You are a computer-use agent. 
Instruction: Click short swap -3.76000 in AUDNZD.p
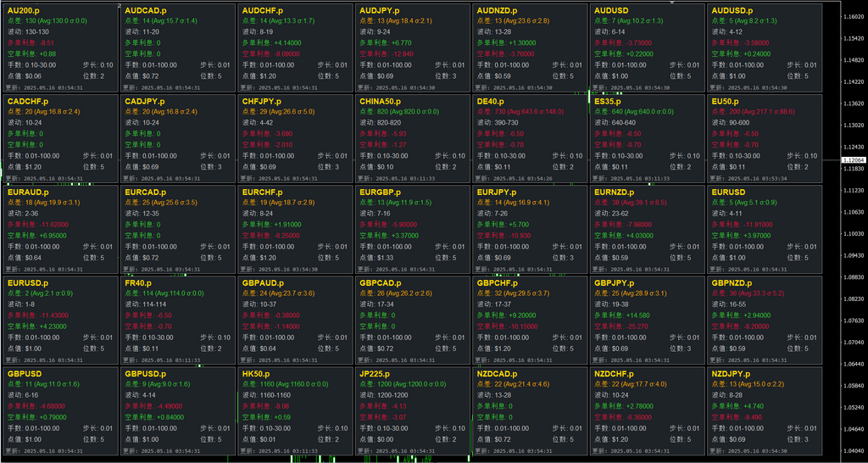point(507,53)
